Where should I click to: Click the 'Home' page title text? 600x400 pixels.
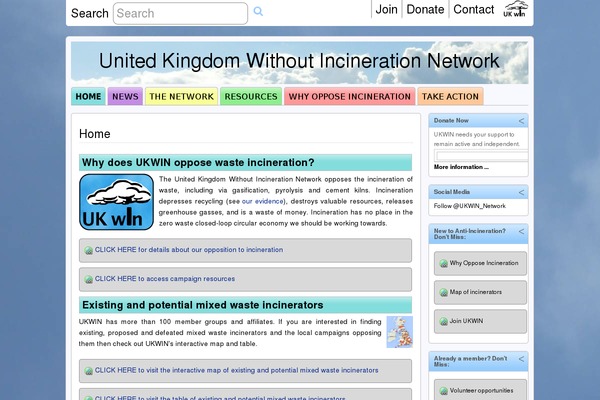[95, 134]
